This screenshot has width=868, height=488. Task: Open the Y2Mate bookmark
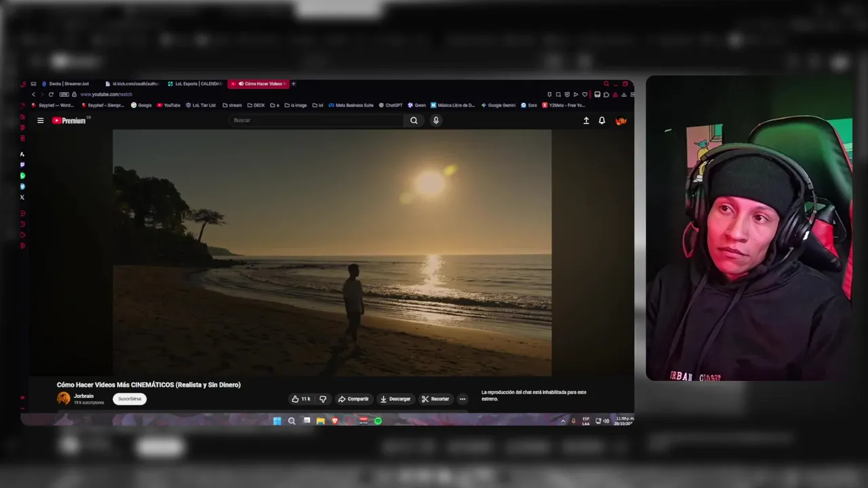pos(564,105)
